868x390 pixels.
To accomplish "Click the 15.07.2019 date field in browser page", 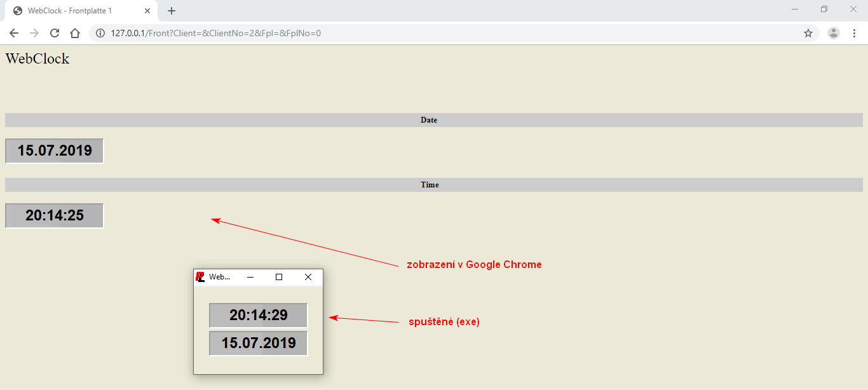I will coord(55,151).
